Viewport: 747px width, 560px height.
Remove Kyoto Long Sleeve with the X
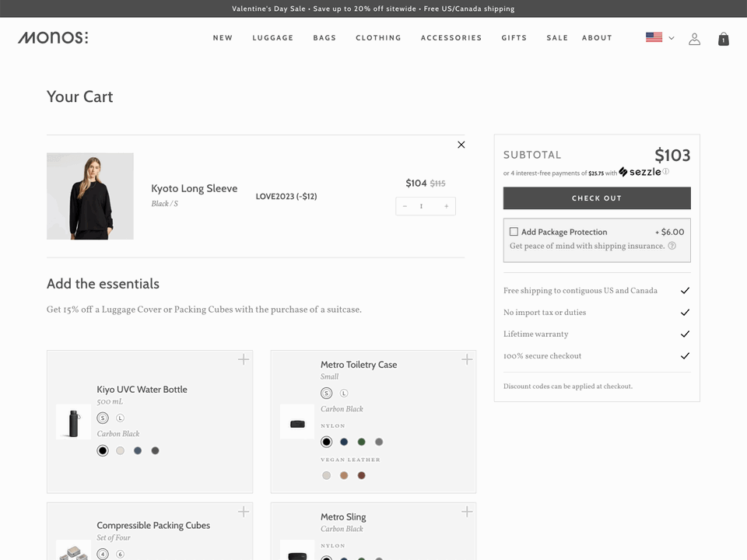[461, 145]
